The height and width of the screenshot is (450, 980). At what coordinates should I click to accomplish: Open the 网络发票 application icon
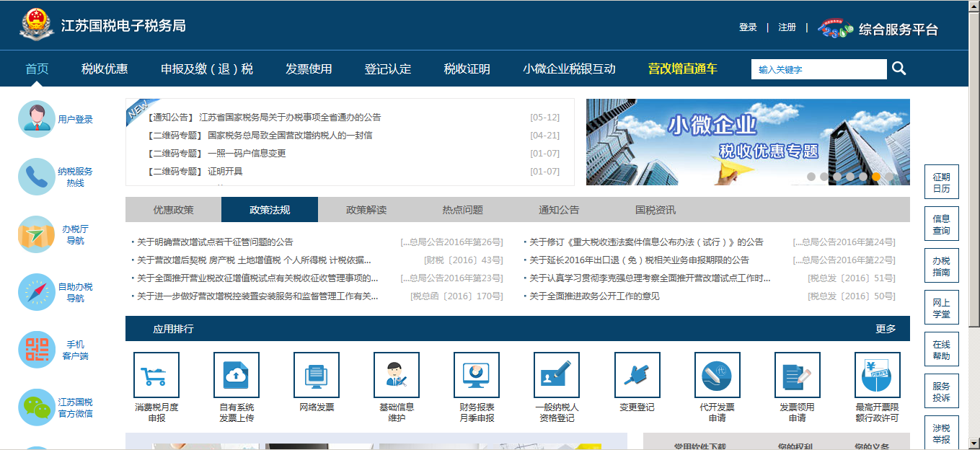[x=316, y=374]
